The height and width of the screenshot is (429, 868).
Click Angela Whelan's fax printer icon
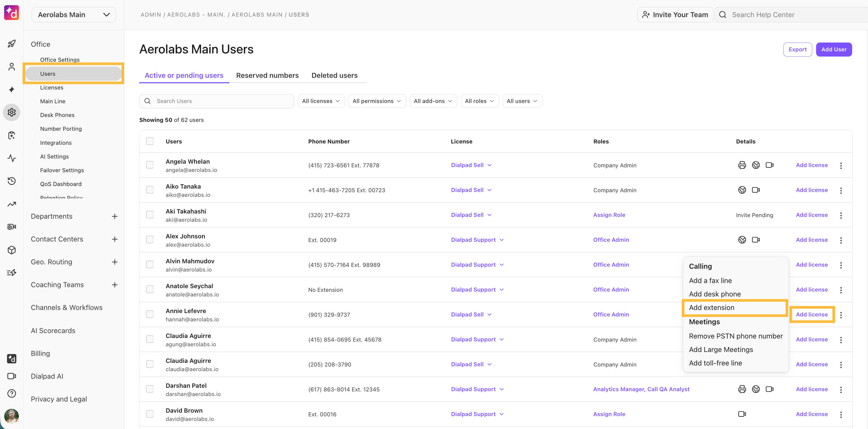(x=742, y=165)
